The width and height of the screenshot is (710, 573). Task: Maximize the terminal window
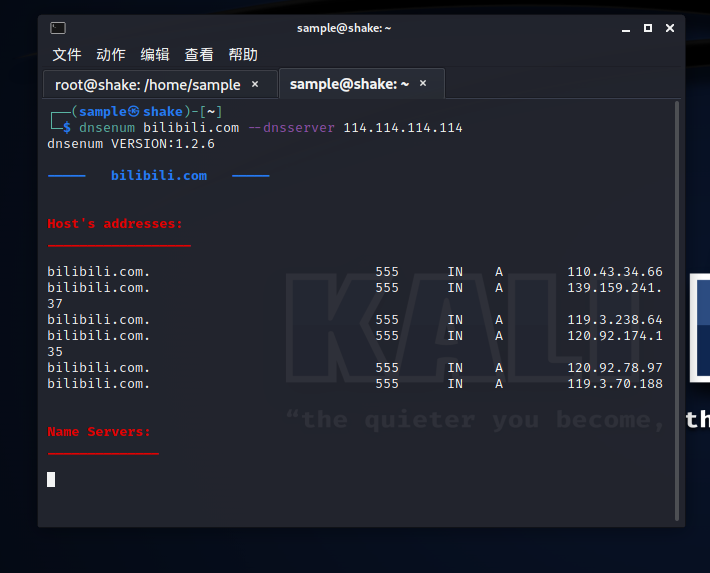(x=648, y=28)
